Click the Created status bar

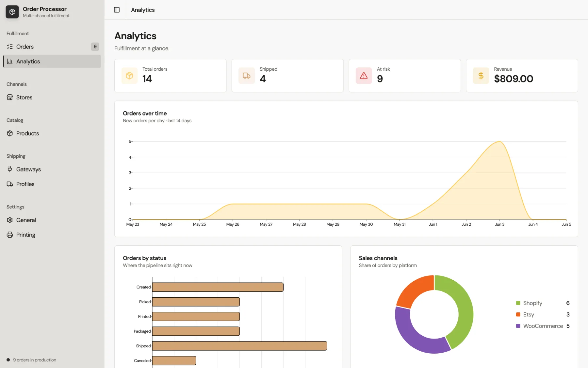click(218, 287)
